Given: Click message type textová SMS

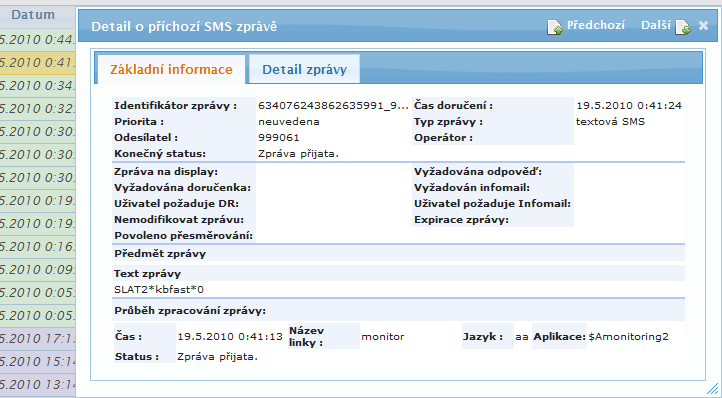Looking at the screenshot, I should point(611,122).
